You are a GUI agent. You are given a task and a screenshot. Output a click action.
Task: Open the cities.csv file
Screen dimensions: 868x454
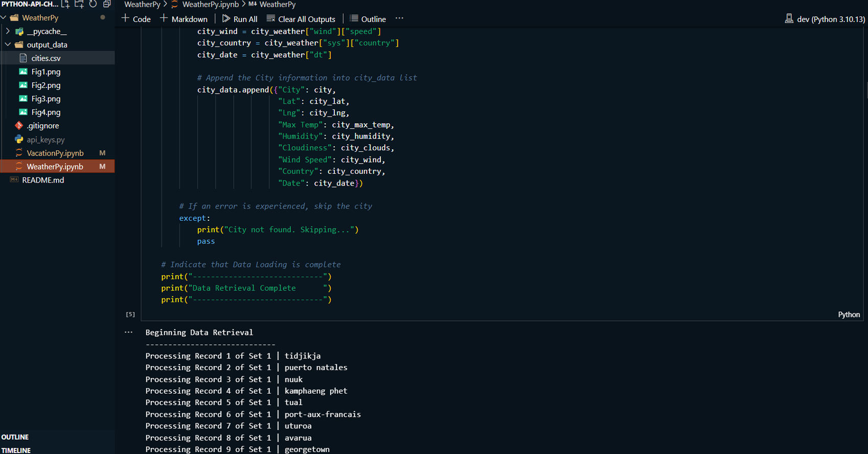pos(46,58)
